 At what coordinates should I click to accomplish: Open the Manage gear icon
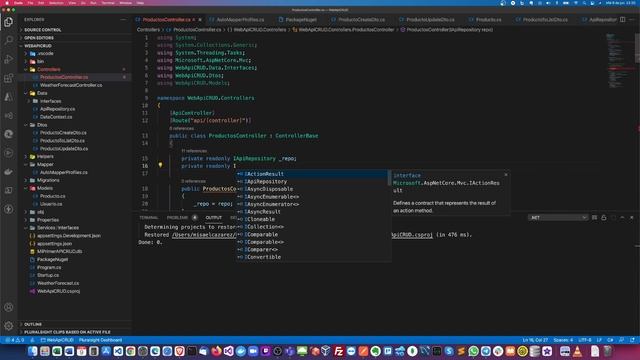9,326
